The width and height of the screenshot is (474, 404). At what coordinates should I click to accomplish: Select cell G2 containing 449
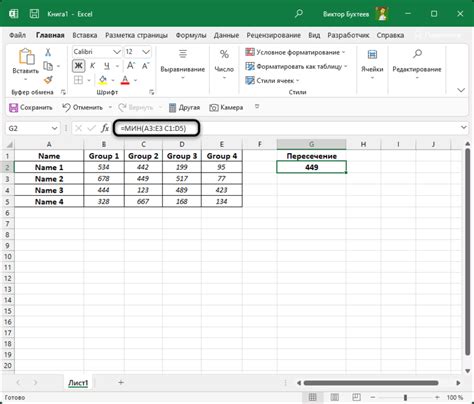pyautogui.click(x=311, y=167)
